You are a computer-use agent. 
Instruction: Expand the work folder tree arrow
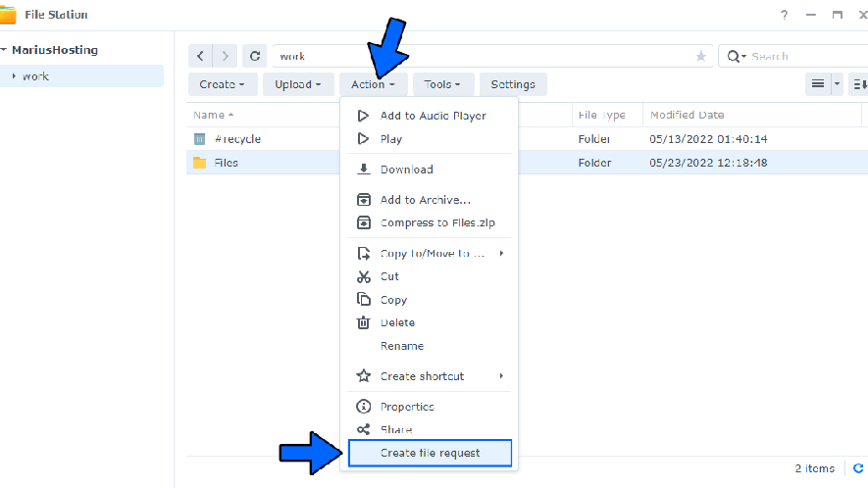click(x=14, y=75)
